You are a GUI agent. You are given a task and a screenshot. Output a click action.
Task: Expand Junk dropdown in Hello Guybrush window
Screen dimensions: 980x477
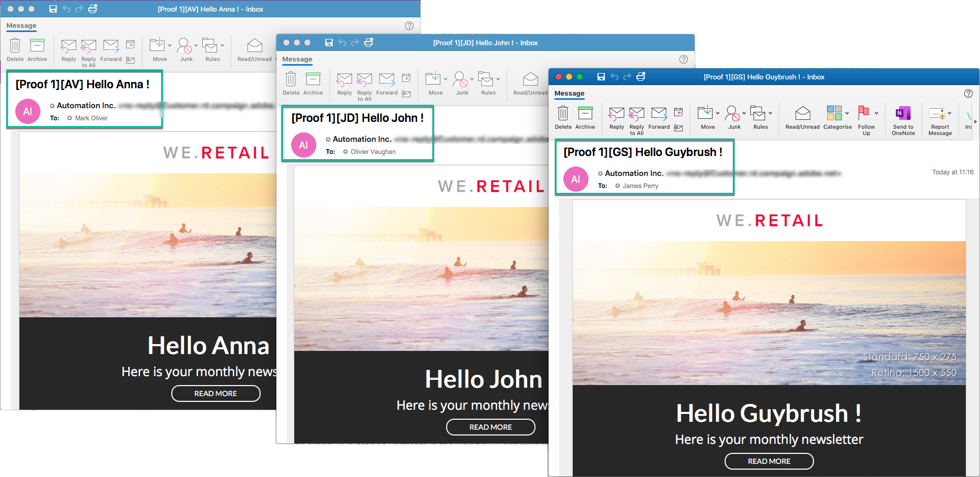click(x=744, y=113)
